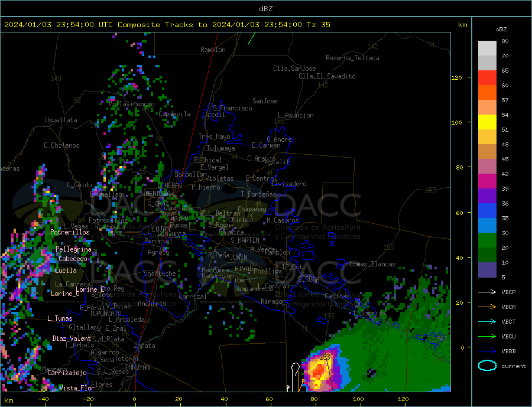Click the Uspallata place label
Screen dimensions: 532x407
tap(61, 120)
